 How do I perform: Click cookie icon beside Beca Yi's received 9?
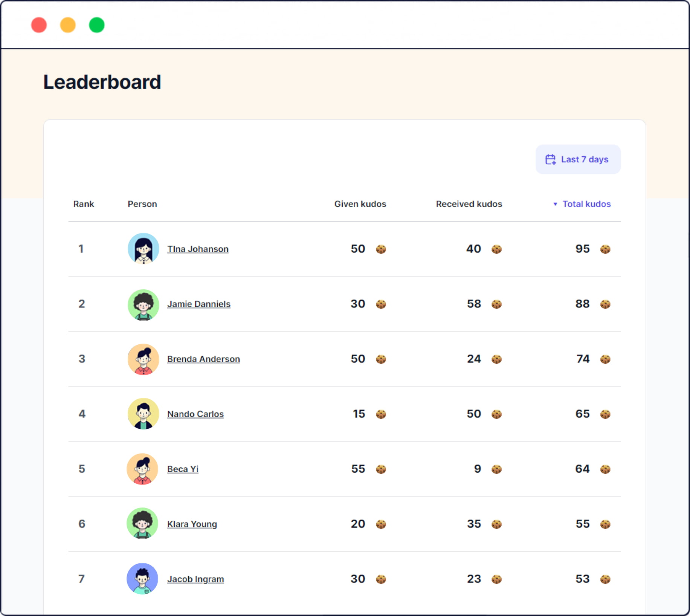(x=496, y=469)
